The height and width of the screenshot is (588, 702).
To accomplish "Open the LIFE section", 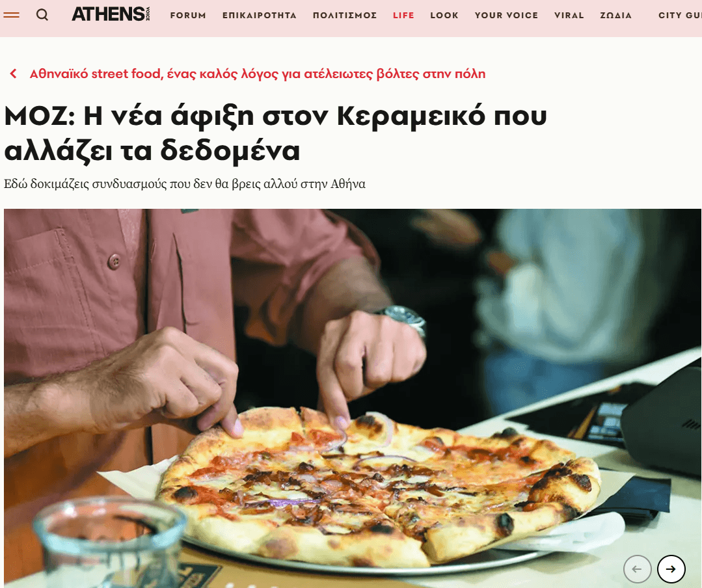I will click(403, 15).
